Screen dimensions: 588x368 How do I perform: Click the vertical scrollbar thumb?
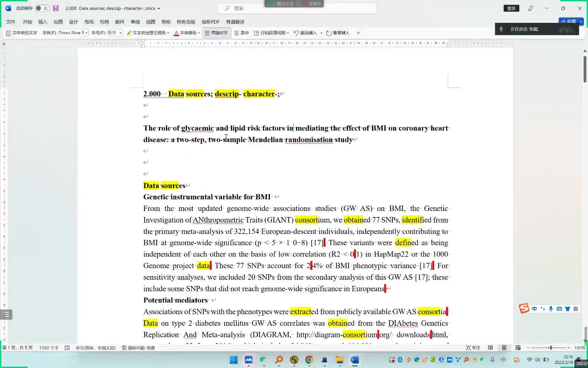click(x=585, y=69)
